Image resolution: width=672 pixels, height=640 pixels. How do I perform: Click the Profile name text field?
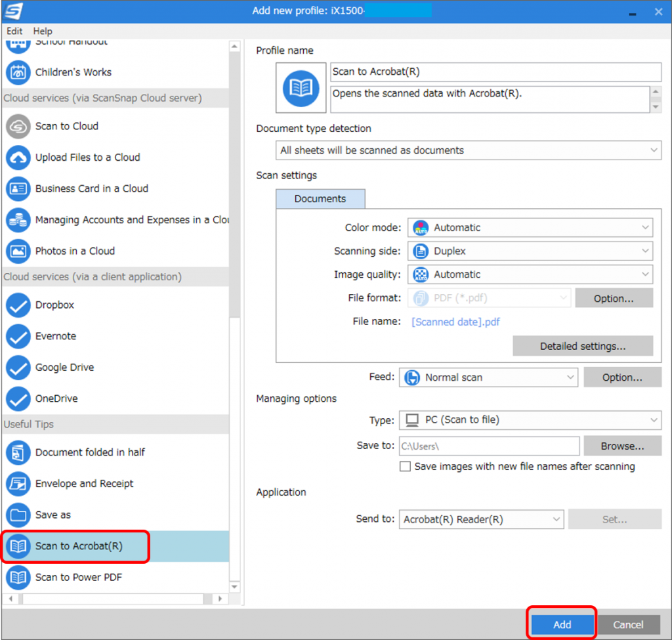click(x=496, y=72)
